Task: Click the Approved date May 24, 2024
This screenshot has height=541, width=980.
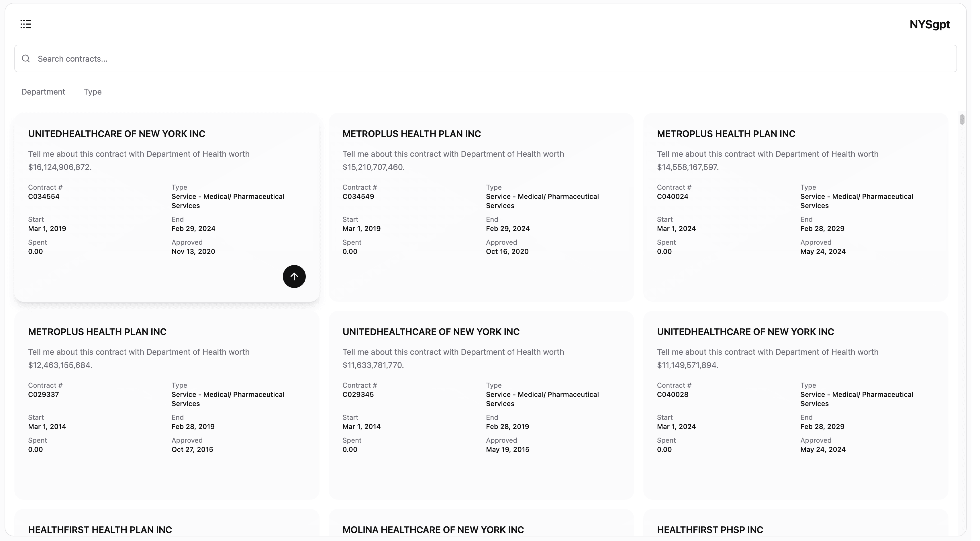Action: click(823, 251)
